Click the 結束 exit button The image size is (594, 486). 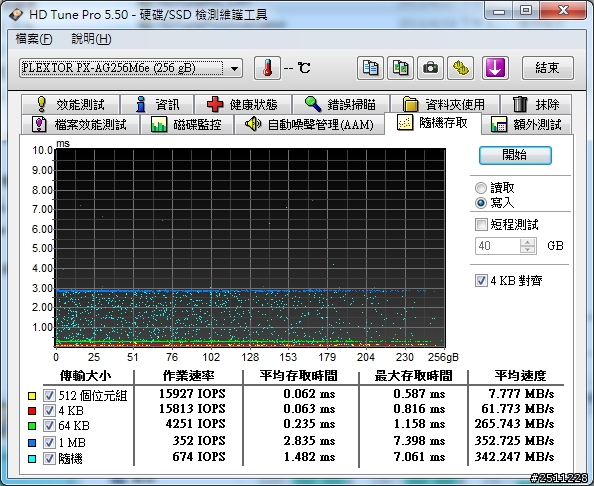[548, 68]
